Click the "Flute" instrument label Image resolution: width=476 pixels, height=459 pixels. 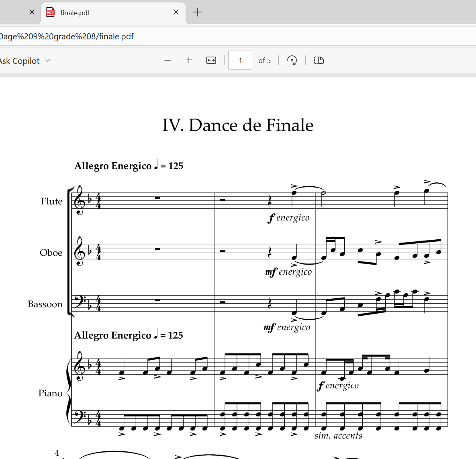[x=51, y=201]
